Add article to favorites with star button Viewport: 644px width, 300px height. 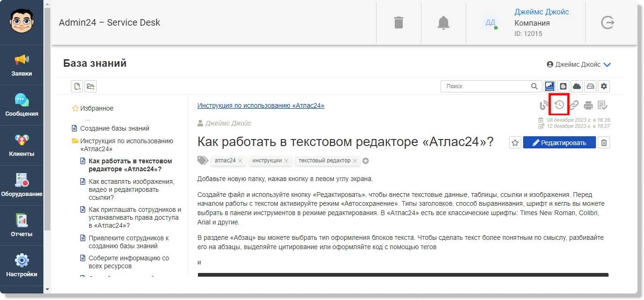point(515,142)
